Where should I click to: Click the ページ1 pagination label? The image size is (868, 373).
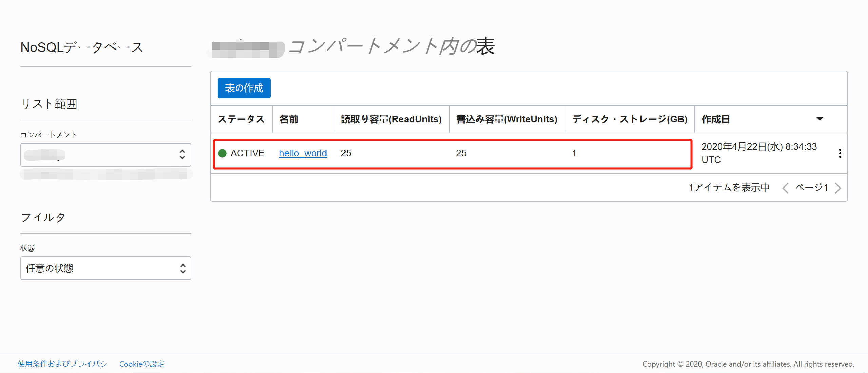812,188
